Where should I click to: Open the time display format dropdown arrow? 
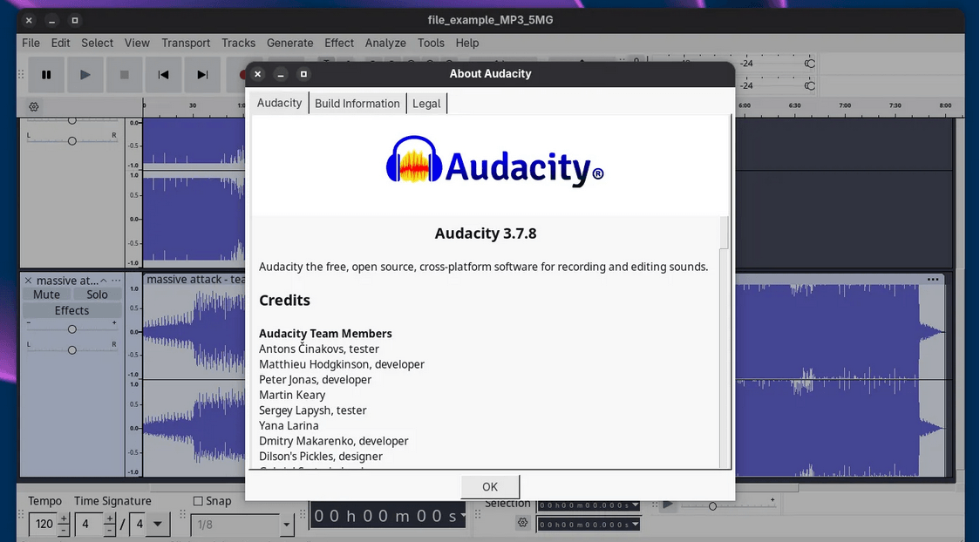point(462,516)
